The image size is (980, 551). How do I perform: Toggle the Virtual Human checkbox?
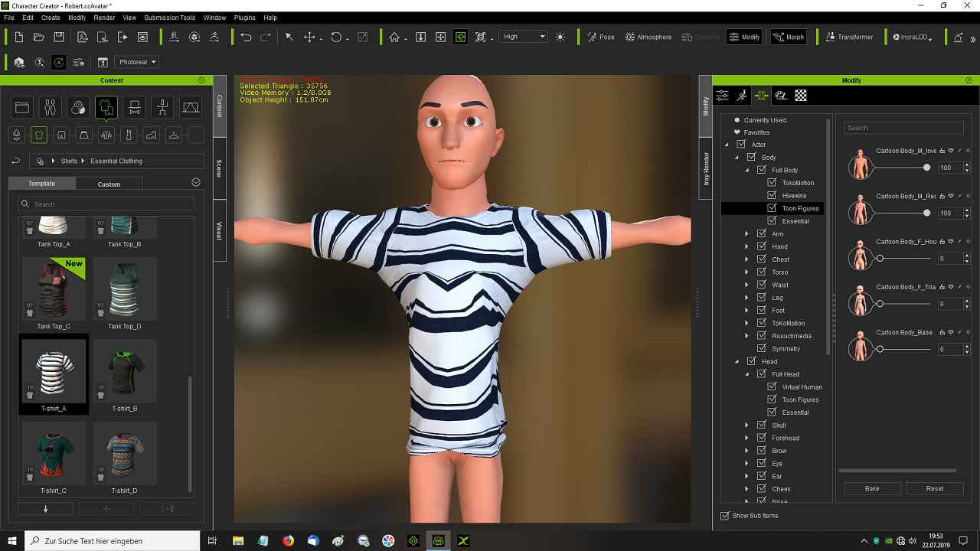point(772,387)
